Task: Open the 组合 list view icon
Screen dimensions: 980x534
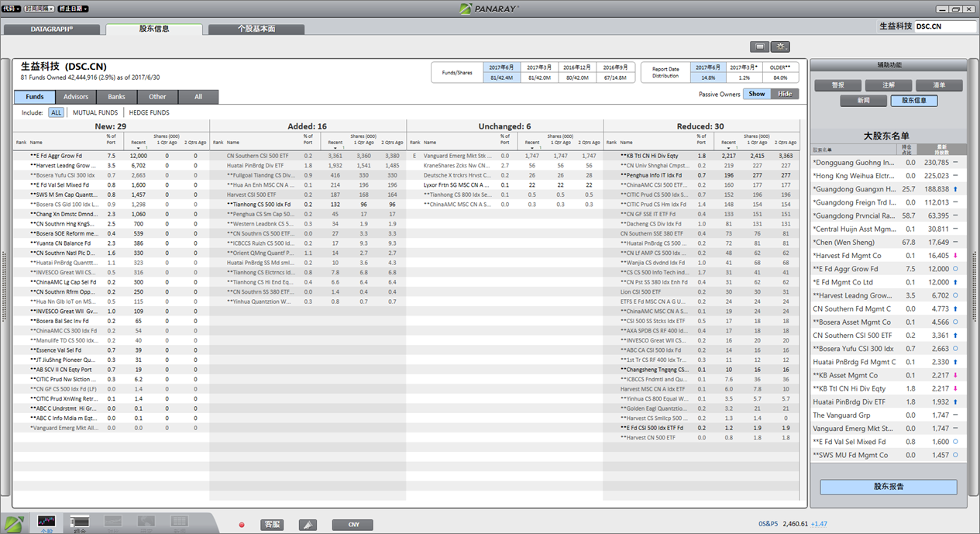Action: (x=79, y=523)
